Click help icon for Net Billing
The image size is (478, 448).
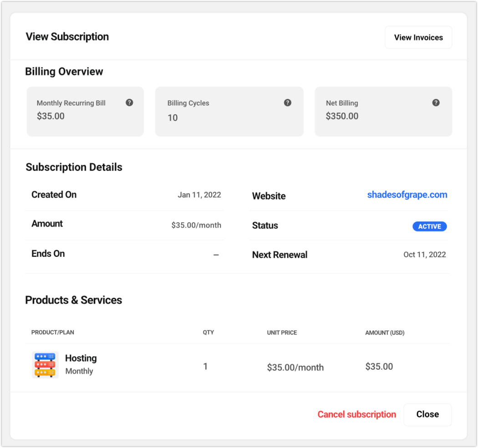436,102
